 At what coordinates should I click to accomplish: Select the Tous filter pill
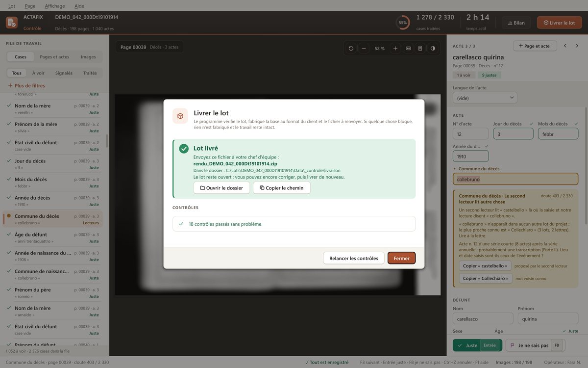tap(17, 73)
